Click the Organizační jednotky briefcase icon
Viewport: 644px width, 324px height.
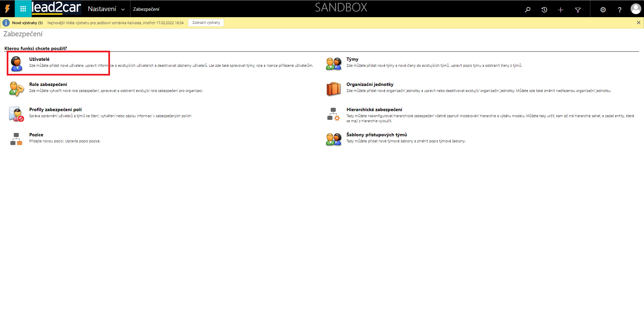point(333,89)
